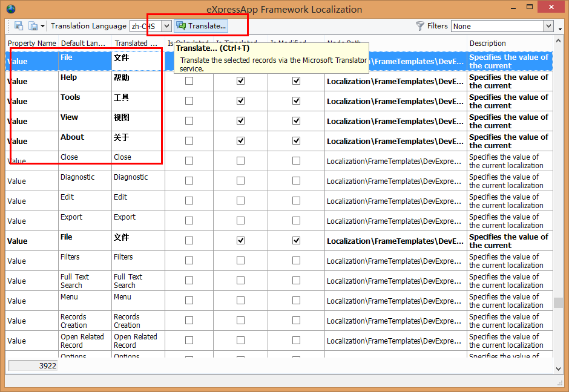Click the Node Path cell of the Edit row
Image resolution: width=569 pixels, height=392 pixels.
pyautogui.click(x=395, y=201)
